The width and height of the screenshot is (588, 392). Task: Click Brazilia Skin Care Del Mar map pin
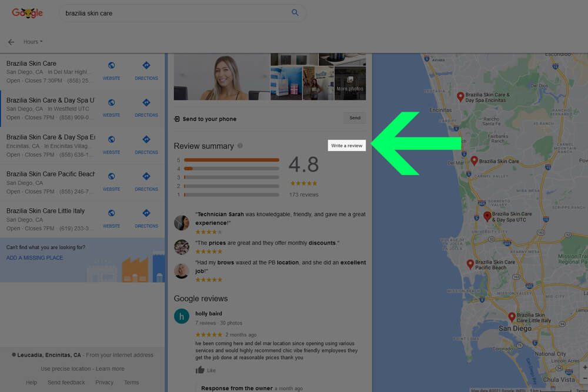click(474, 161)
